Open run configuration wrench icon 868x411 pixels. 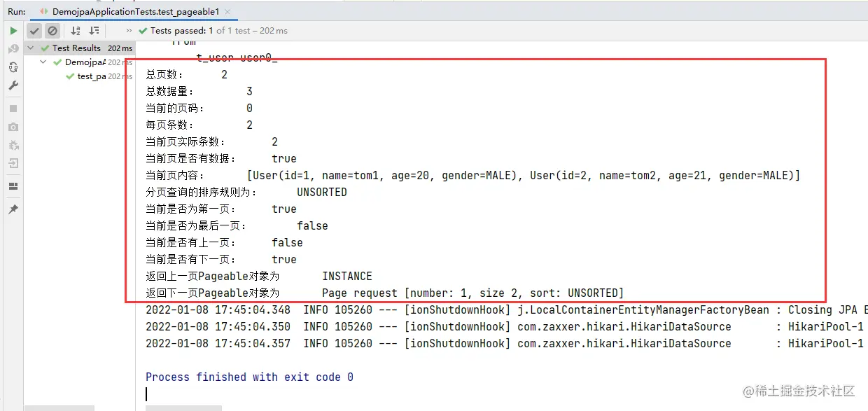(13, 85)
